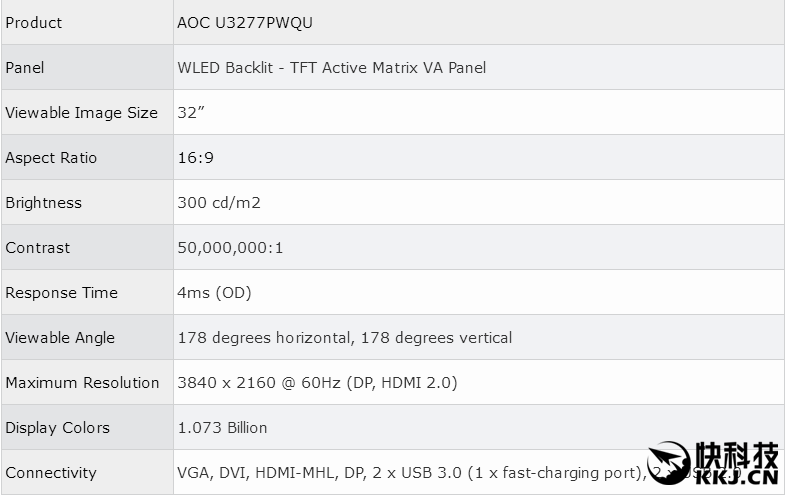This screenshot has width=788, height=495.
Task: Select the 178 degrees viewing angle text
Action: pos(344,337)
